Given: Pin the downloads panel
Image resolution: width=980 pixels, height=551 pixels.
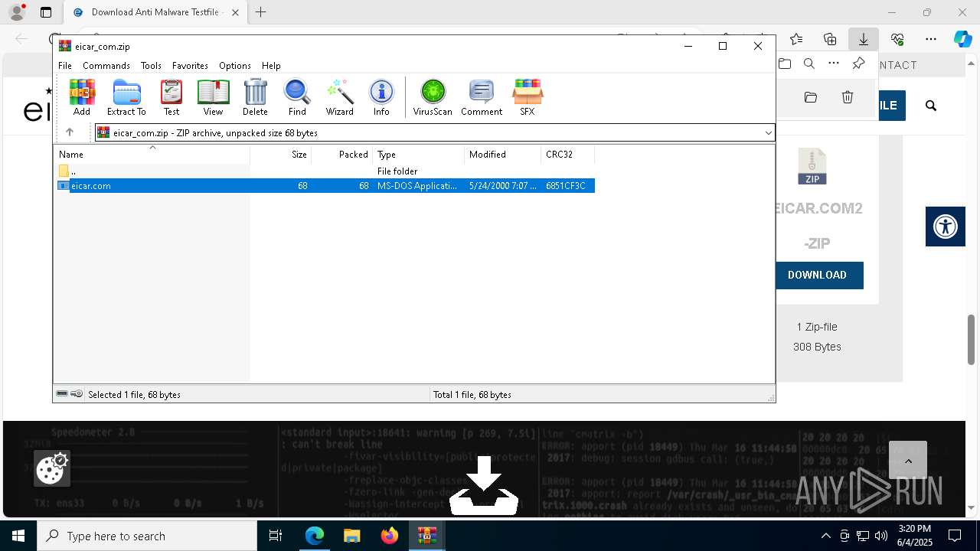Looking at the screenshot, I should point(858,64).
